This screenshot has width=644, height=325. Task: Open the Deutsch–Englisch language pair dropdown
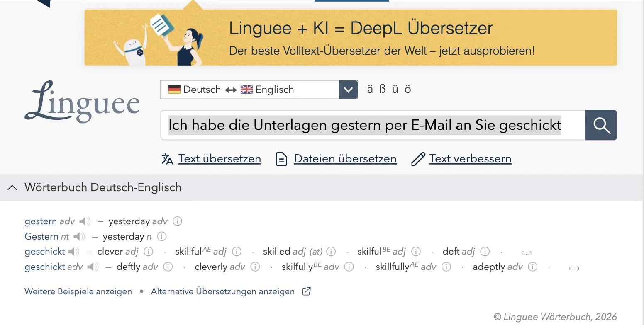click(x=259, y=90)
